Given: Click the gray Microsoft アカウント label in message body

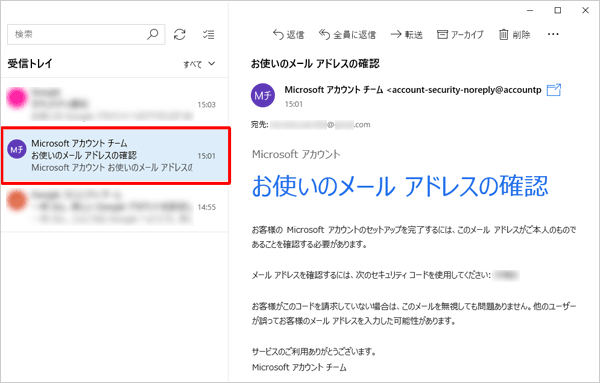Looking at the screenshot, I should [296, 154].
